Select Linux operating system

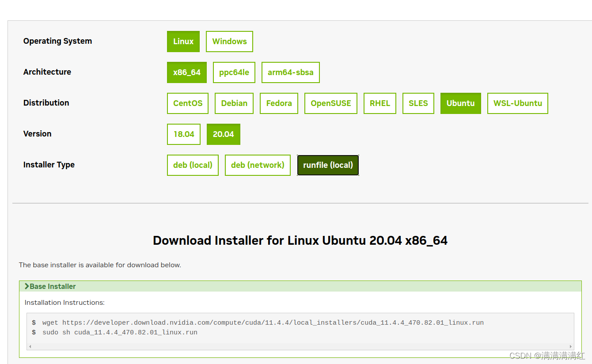coord(183,42)
